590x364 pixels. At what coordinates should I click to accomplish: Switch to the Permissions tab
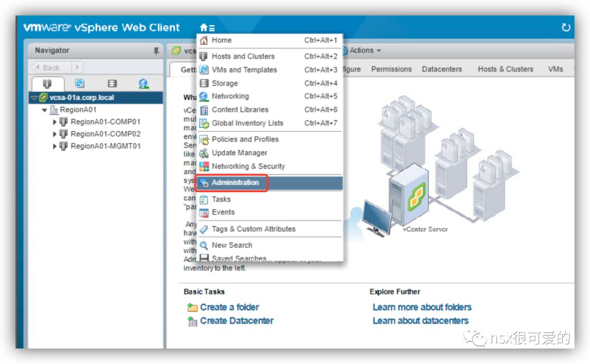391,69
